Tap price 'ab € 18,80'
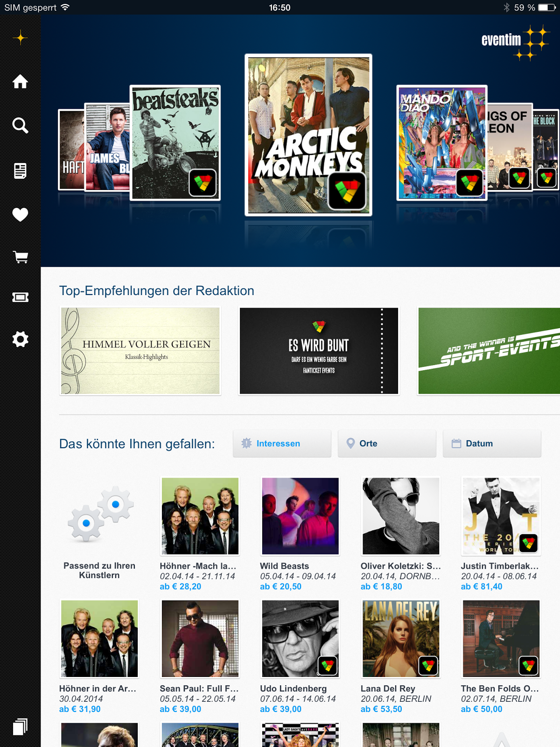The image size is (560, 747). tap(381, 586)
